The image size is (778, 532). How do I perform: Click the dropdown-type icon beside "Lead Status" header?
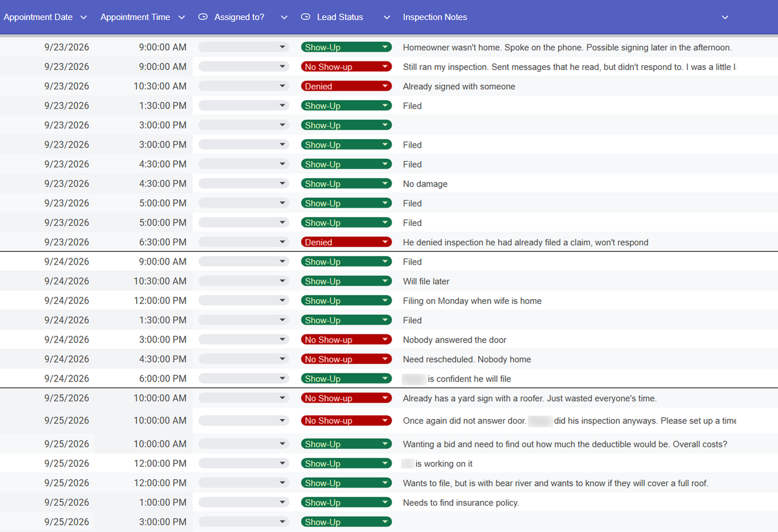305,17
